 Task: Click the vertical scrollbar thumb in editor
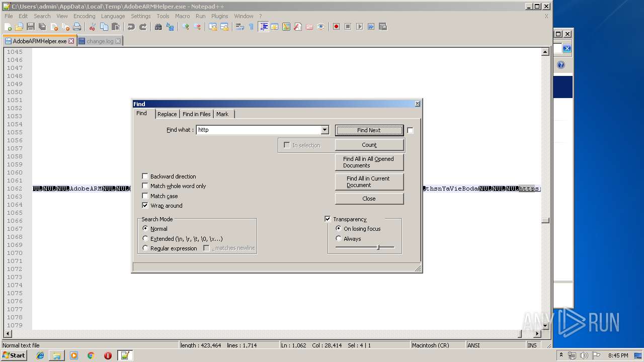point(545,220)
